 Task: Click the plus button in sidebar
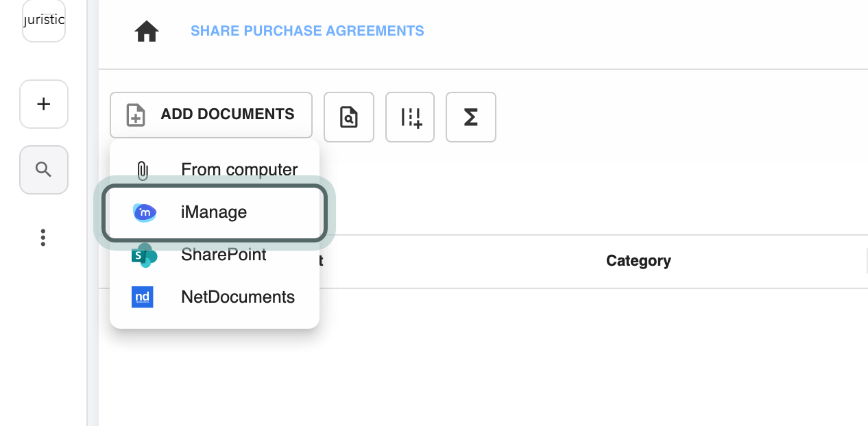tap(44, 104)
